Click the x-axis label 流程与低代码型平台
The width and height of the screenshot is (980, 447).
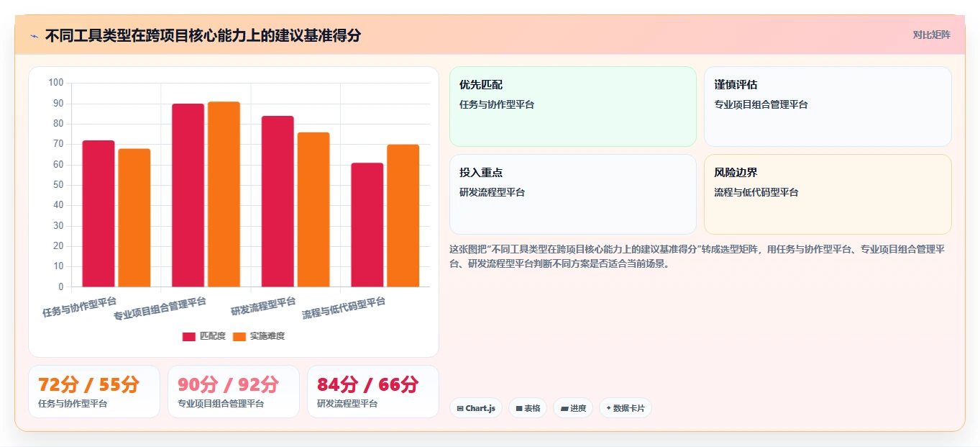344,308
